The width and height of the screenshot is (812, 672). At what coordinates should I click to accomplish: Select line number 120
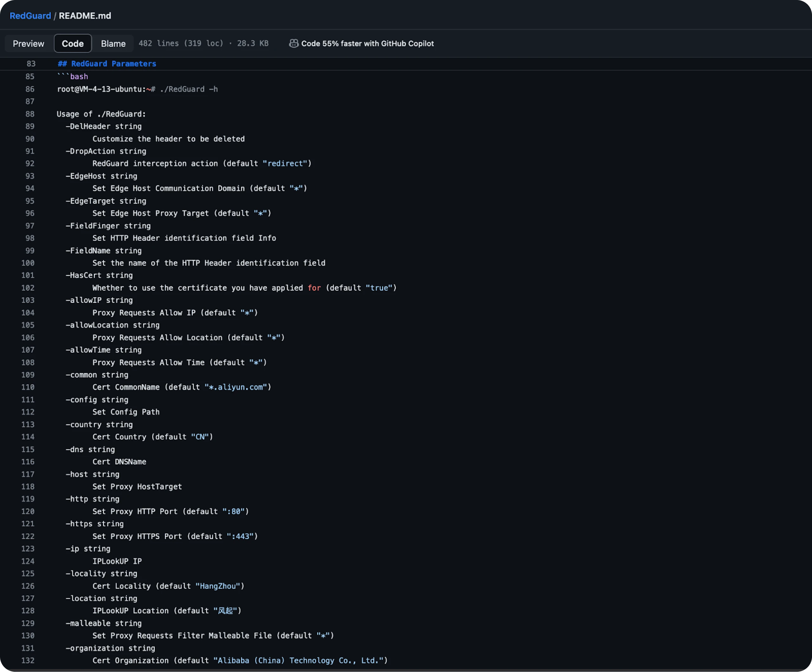(x=28, y=511)
